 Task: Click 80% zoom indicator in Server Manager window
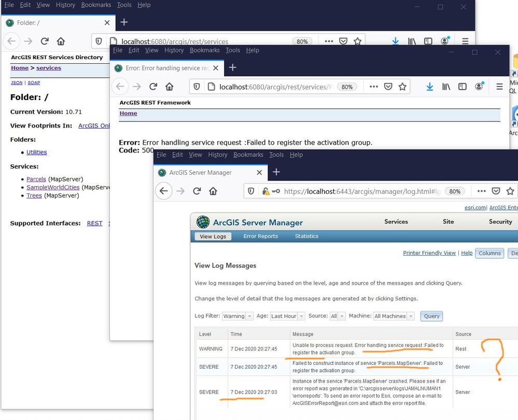tap(455, 191)
